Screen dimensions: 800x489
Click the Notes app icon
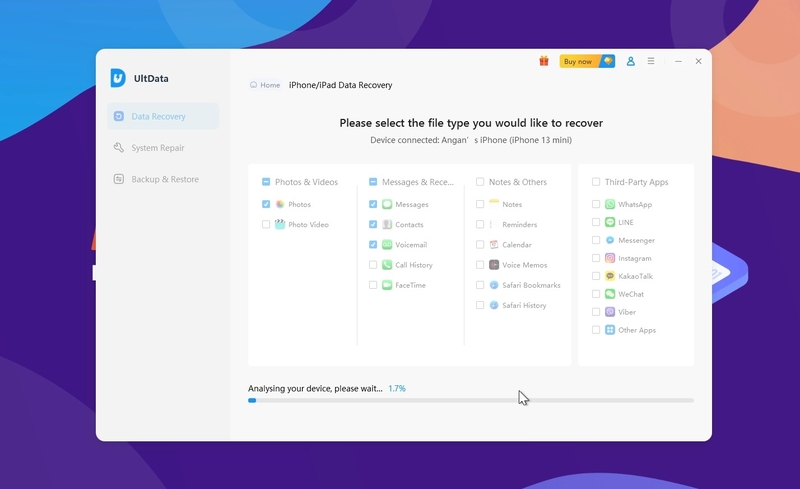494,204
